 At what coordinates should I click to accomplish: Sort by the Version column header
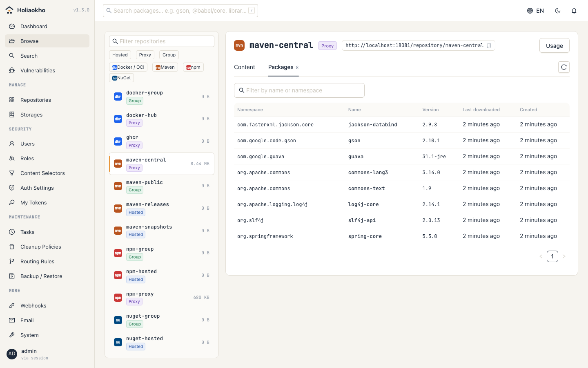(x=430, y=110)
